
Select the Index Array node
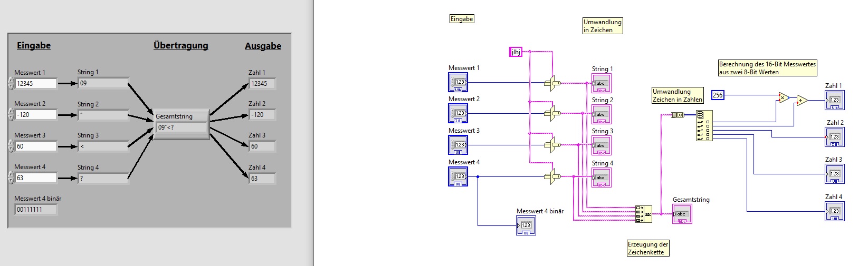click(704, 126)
